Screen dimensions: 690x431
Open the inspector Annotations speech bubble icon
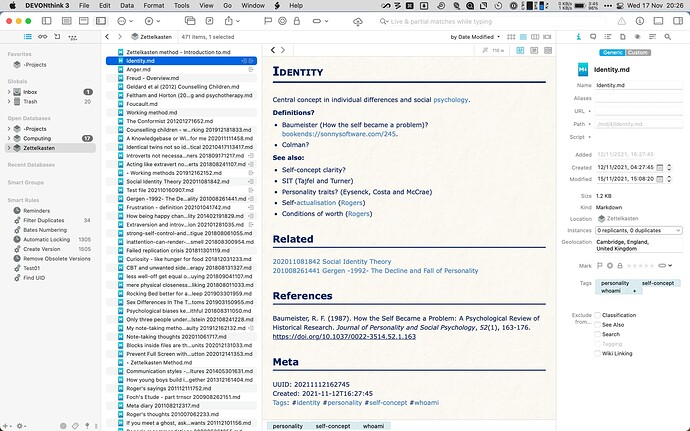click(593, 37)
